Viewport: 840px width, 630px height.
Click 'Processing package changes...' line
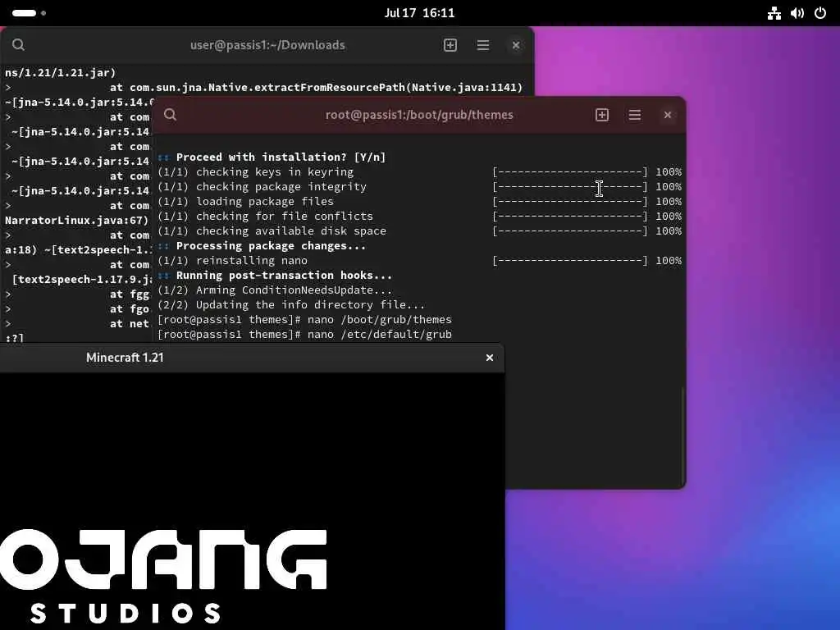(x=271, y=245)
